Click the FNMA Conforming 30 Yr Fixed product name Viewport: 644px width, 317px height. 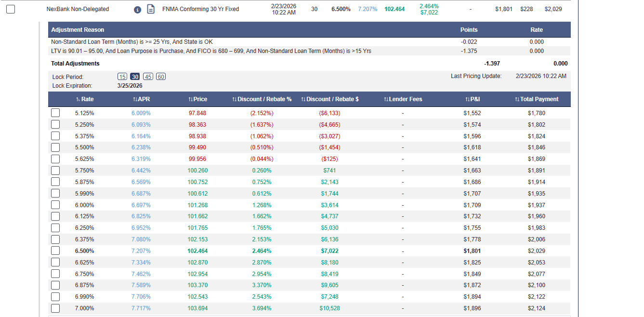200,9
